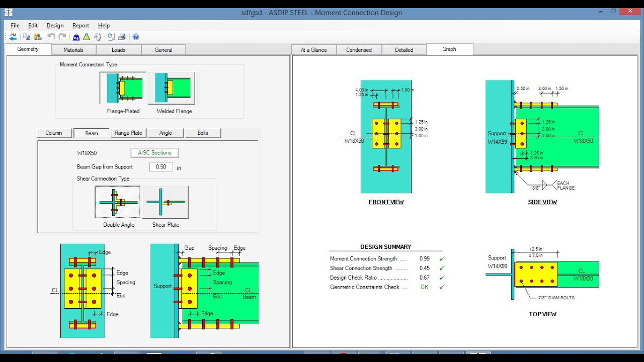Open the Help menu

104,25
